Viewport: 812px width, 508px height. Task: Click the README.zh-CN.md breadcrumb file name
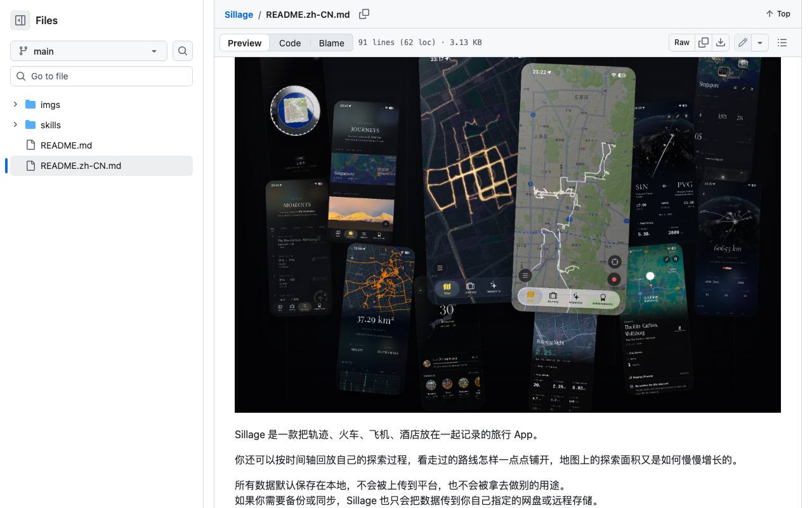point(308,14)
